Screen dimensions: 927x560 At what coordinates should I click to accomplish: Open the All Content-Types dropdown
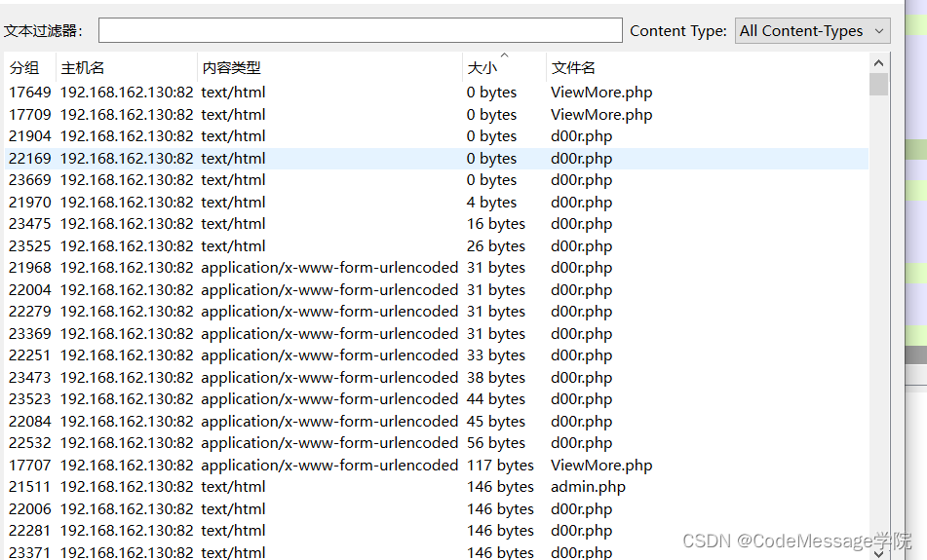pos(812,31)
